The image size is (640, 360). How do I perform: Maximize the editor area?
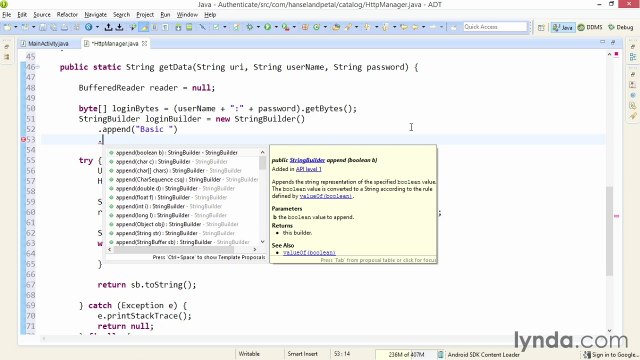[x=613, y=42]
